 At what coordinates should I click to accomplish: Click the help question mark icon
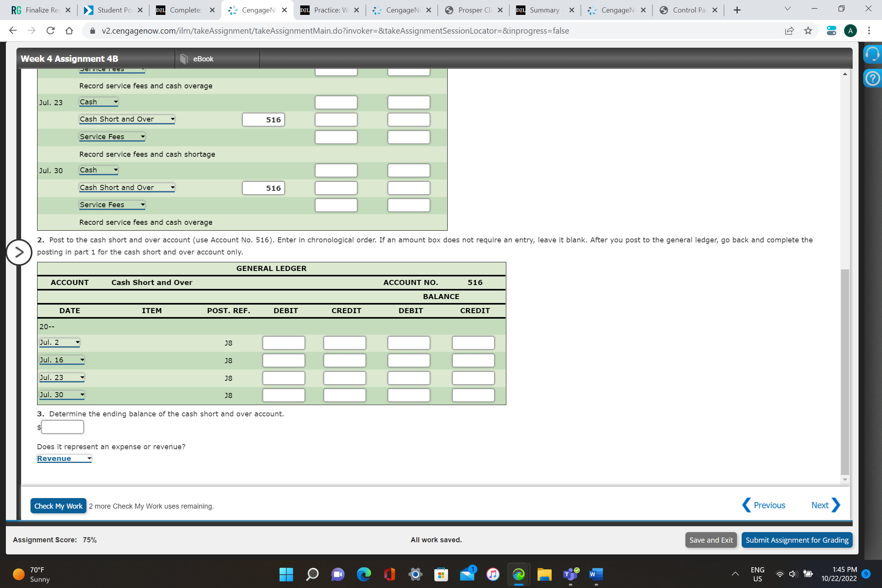point(872,79)
